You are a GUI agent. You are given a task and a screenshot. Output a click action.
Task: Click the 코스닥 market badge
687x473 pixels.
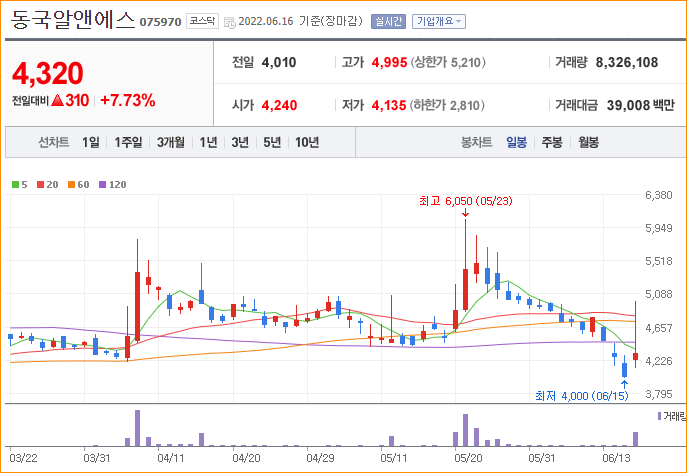click(x=202, y=21)
